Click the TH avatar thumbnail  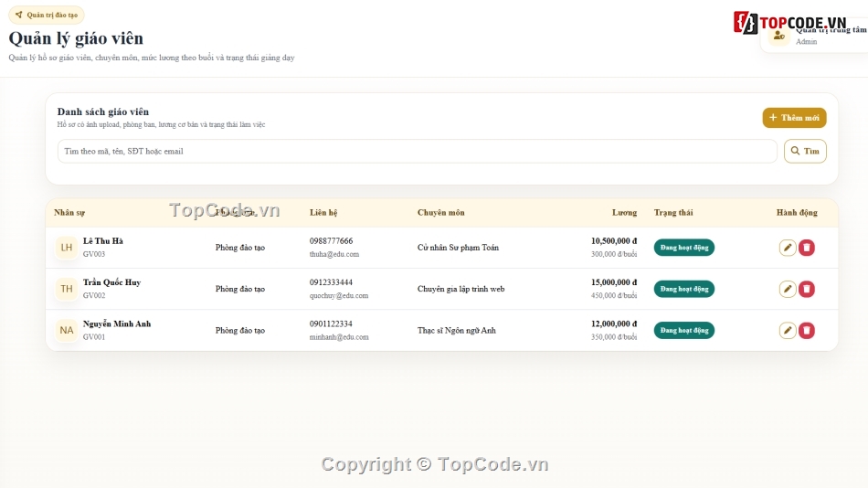(67, 289)
